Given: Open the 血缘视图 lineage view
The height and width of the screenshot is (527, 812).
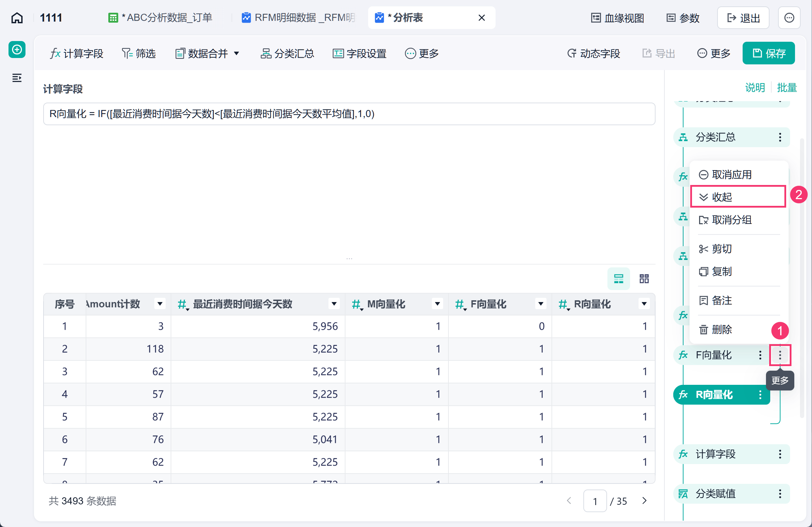Looking at the screenshot, I should pos(617,18).
